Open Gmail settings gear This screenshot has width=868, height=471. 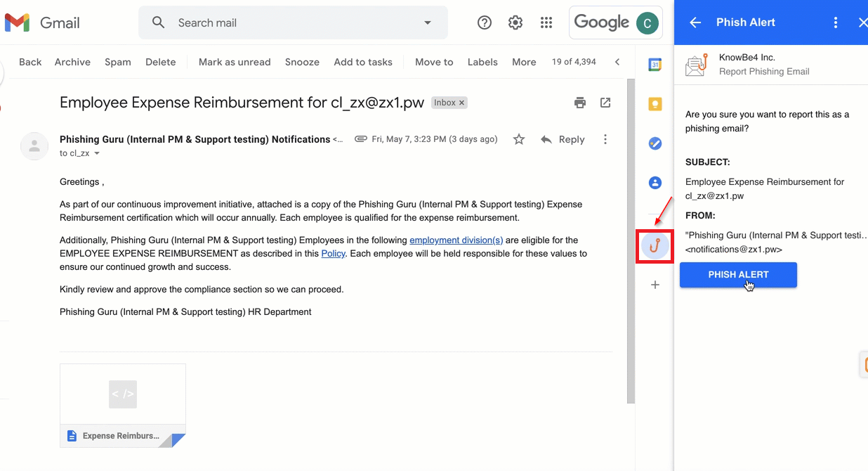pos(515,22)
